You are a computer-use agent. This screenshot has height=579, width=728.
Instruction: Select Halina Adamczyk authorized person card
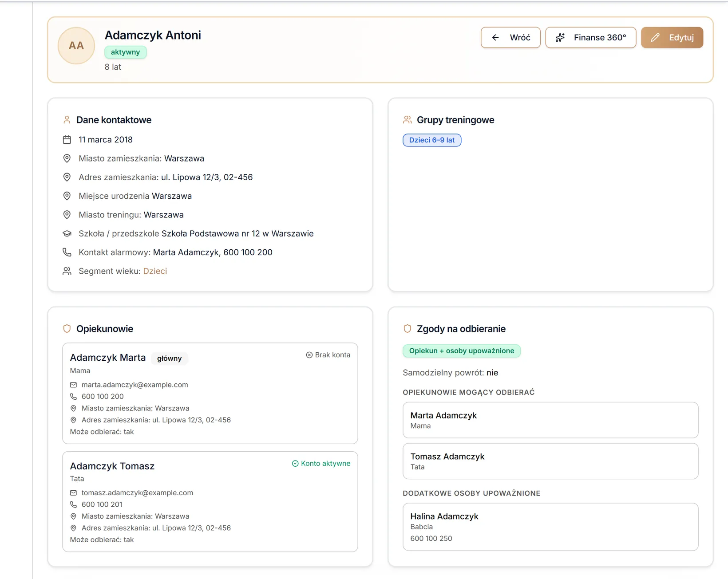point(550,527)
